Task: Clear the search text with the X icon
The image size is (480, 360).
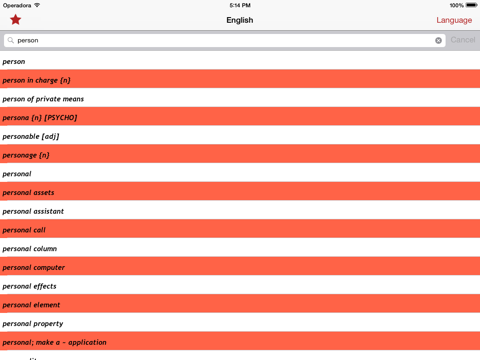Action: [438, 40]
